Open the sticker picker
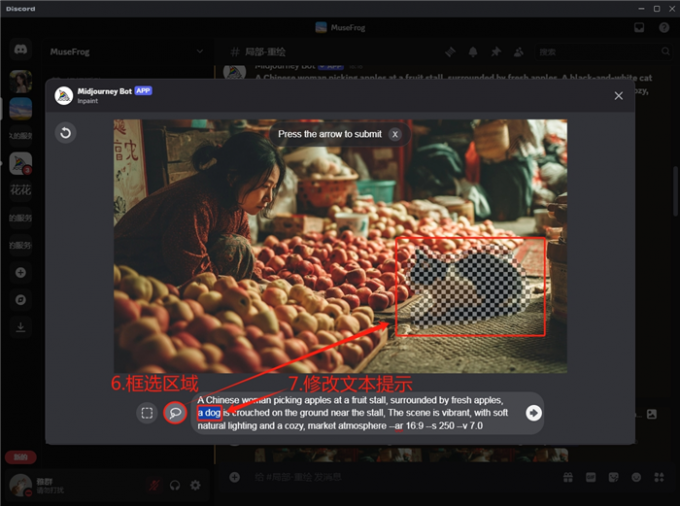The height and width of the screenshot is (506, 680). click(613, 477)
